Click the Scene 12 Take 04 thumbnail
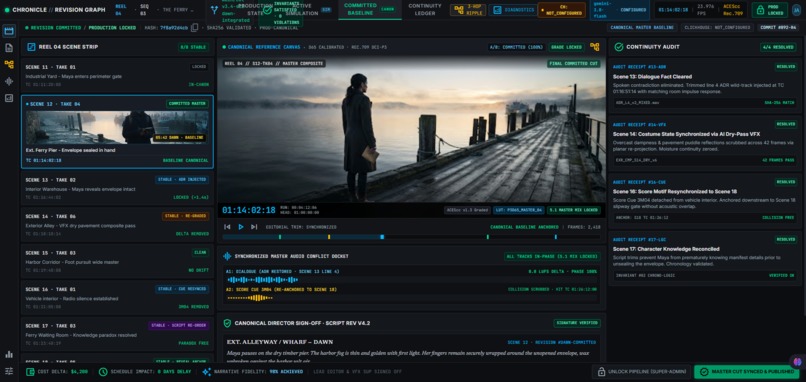 [117, 128]
